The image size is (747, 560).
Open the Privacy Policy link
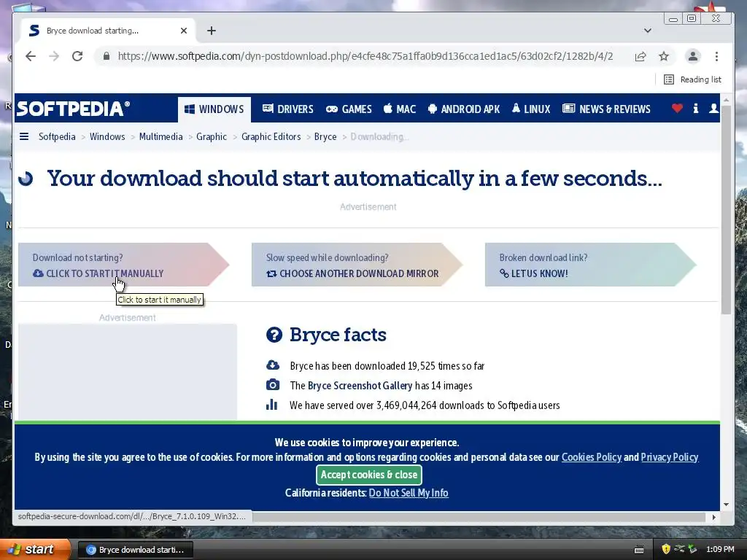tap(670, 457)
